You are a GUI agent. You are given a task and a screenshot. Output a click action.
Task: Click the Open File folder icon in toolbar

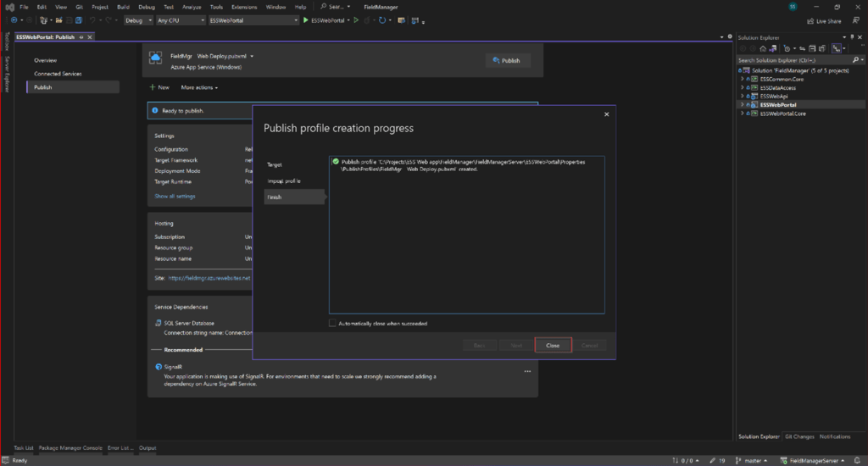click(x=58, y=20)
